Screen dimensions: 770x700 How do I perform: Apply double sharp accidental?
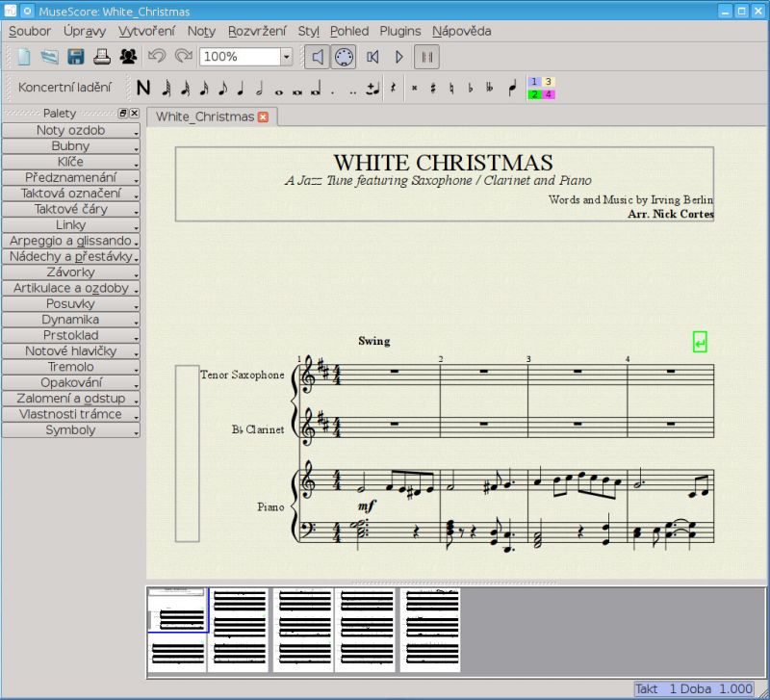415,89
